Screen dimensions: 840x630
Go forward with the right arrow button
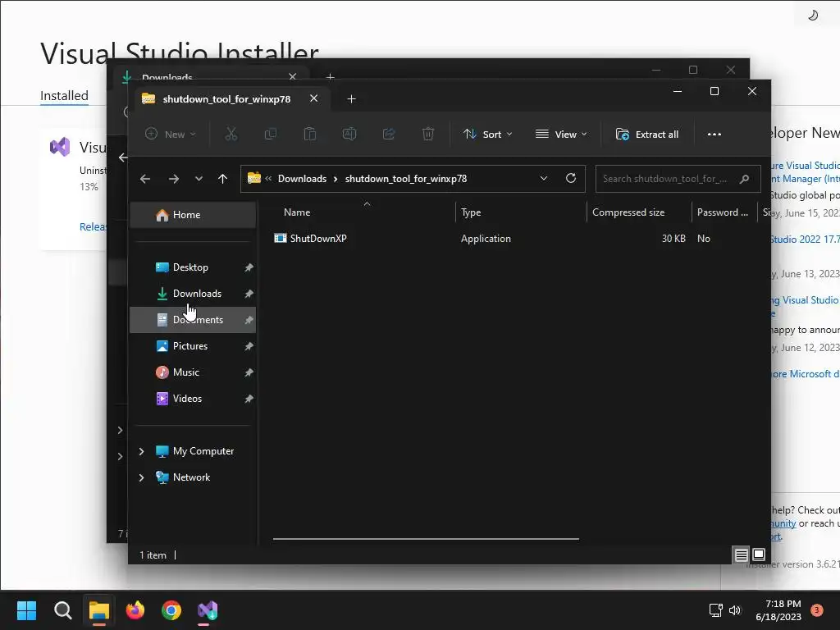[x=174, y=179]
